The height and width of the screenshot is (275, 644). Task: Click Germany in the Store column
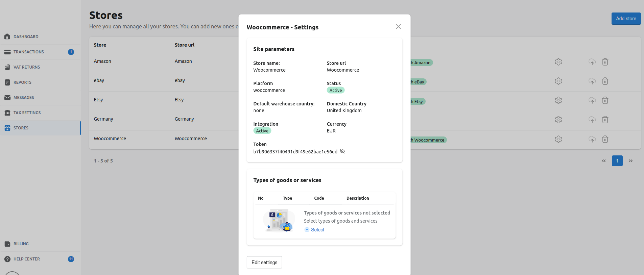(103, 119)
